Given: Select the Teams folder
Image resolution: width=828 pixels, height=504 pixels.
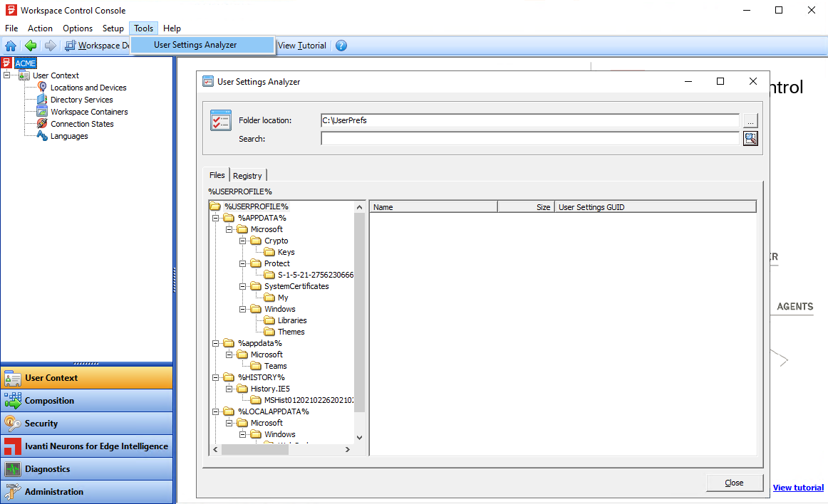Looking at the screenshot, I should (276, 367).
